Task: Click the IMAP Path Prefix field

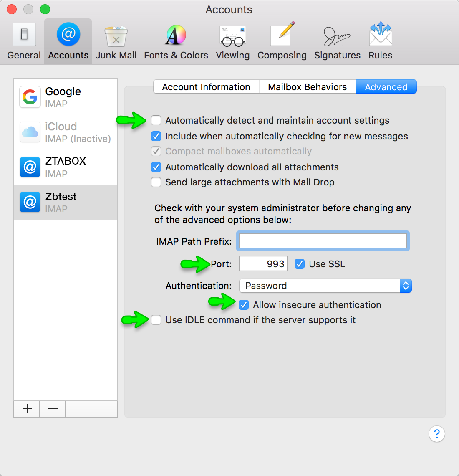Action: click(x=323, y=241)
